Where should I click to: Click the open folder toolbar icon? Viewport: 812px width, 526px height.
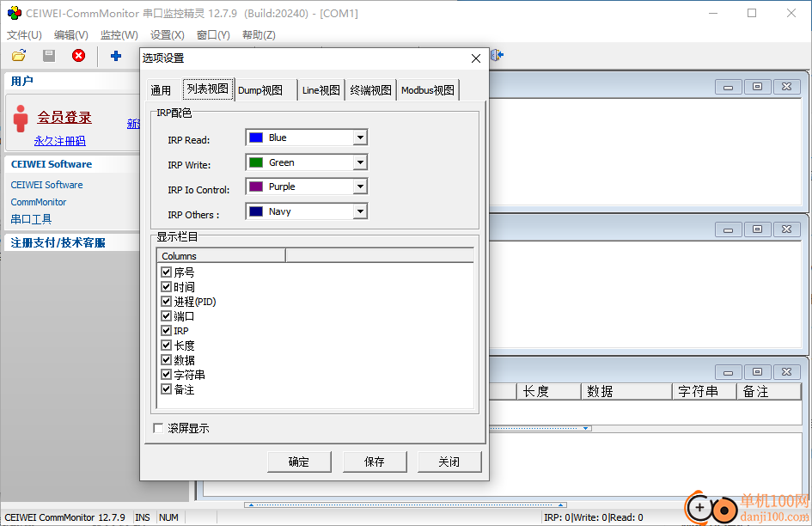(19, 56)
